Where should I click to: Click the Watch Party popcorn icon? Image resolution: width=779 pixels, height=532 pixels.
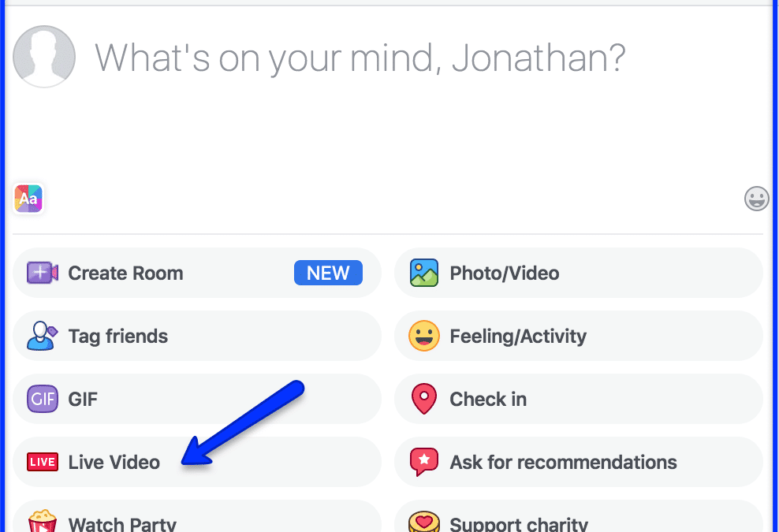(x=43, y=522)
